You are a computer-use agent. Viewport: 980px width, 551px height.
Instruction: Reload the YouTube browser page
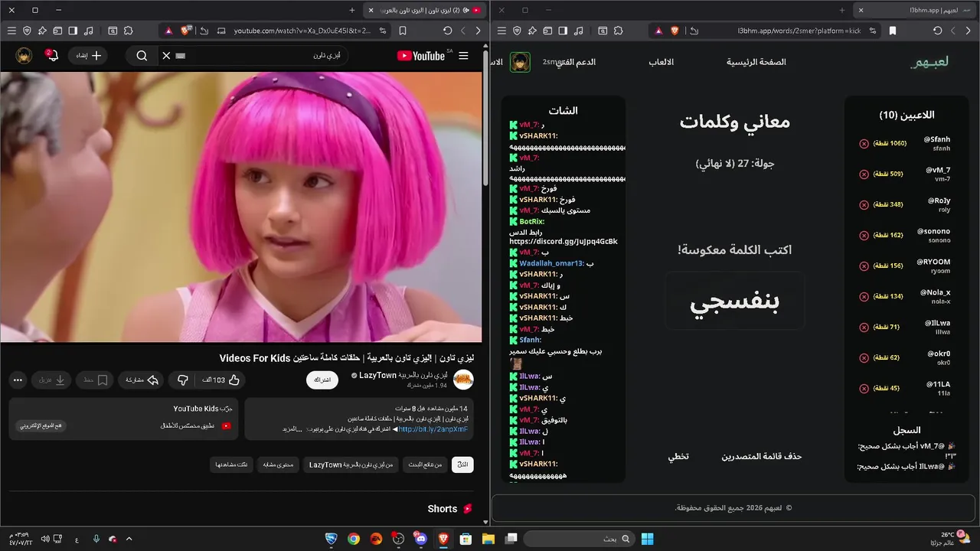pos(447,31)
